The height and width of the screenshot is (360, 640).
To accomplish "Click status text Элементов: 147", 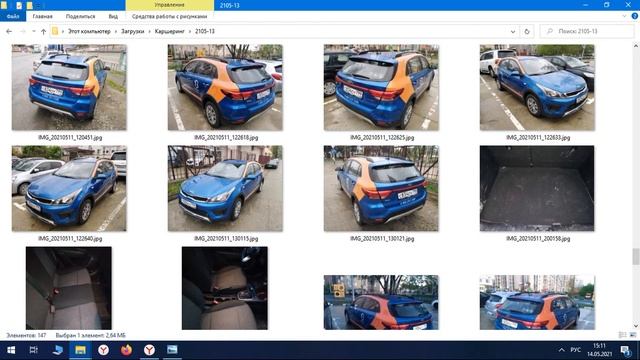I will (26, 335).
